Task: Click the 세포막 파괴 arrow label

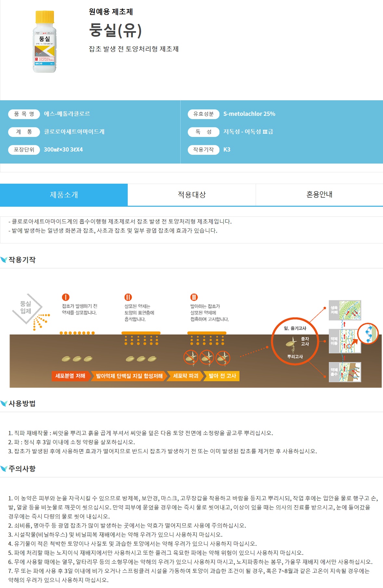Action: point(185,376)
